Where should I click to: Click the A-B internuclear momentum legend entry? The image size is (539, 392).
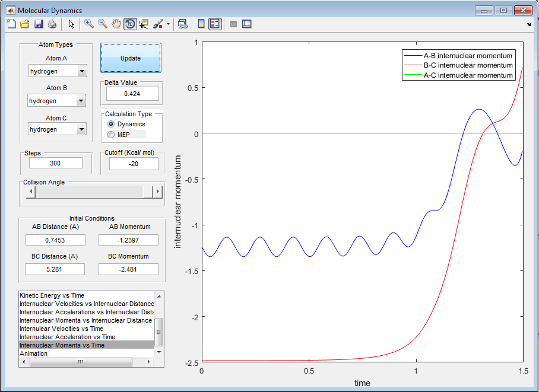[x=458, y=56]
